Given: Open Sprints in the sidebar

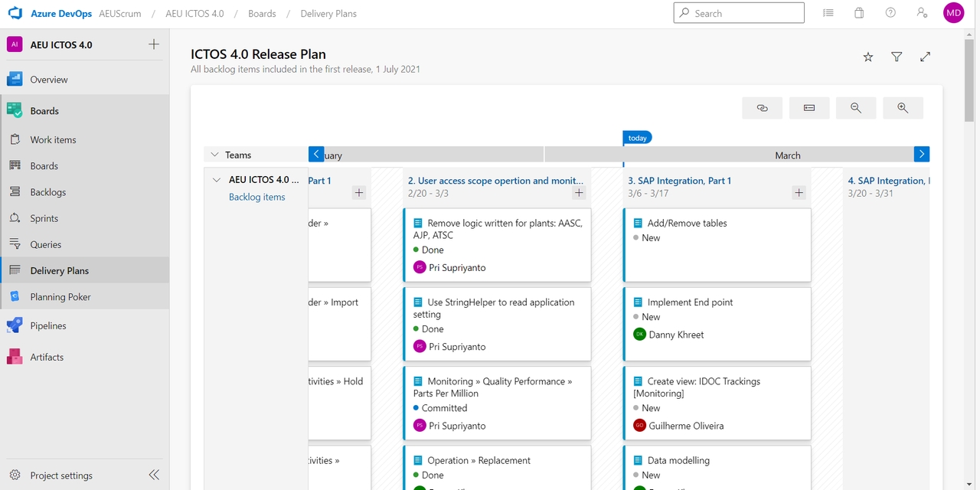Looking at the screenshot, I should [44, 218].
